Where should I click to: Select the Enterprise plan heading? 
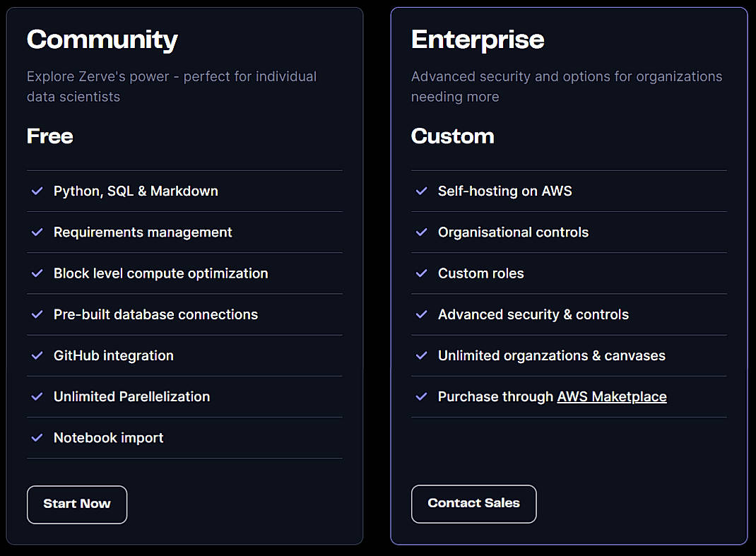(x=478, y=40)
